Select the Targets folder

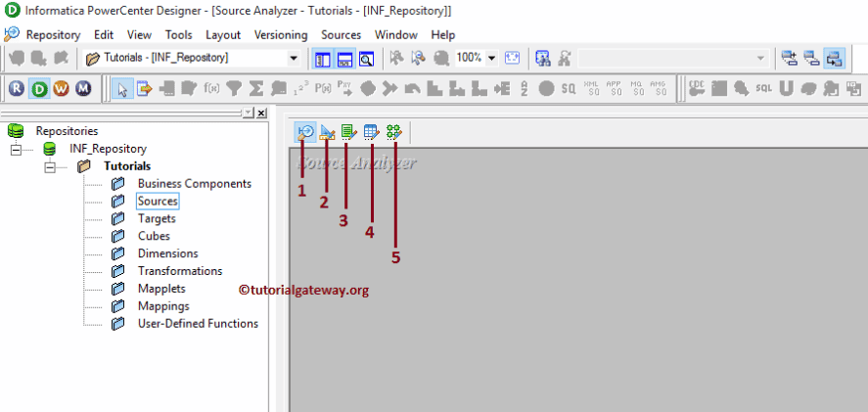tap(157, 219)
